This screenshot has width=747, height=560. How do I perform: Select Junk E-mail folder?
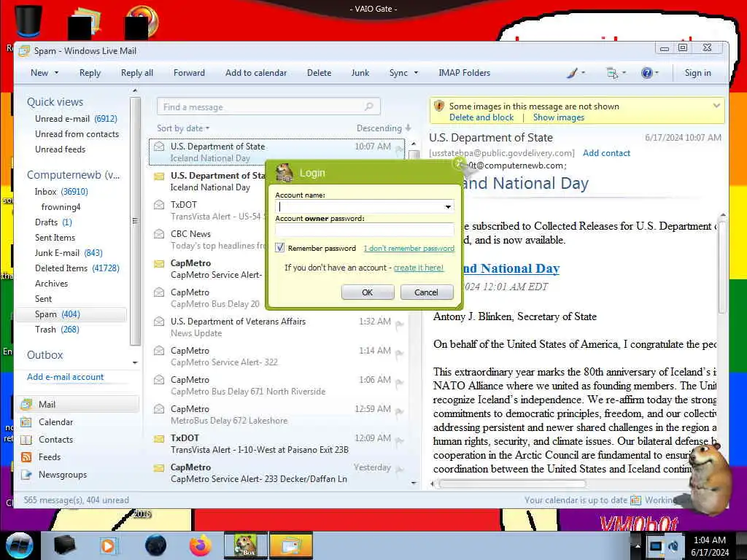[68, 253]
